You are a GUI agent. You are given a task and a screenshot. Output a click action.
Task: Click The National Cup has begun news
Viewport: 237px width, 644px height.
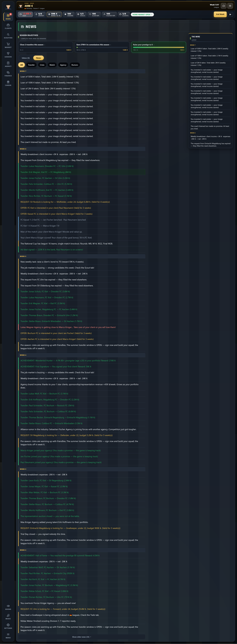tap(82, 243)
